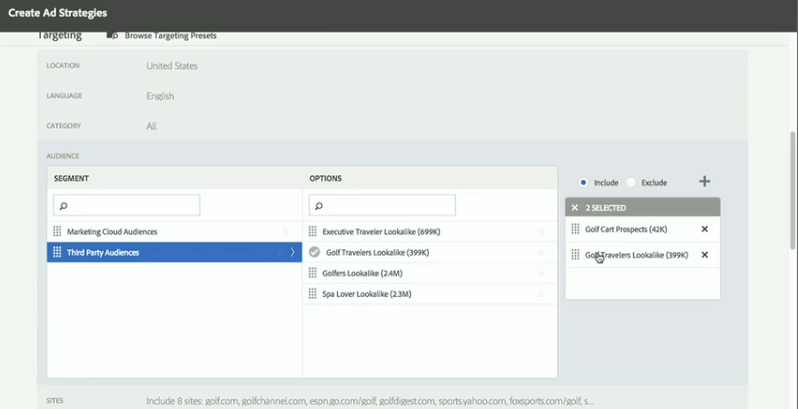Star the Golfers Lookalike option
The width and height of the screenshot is (798, 409).
click(x=541, y=273)
